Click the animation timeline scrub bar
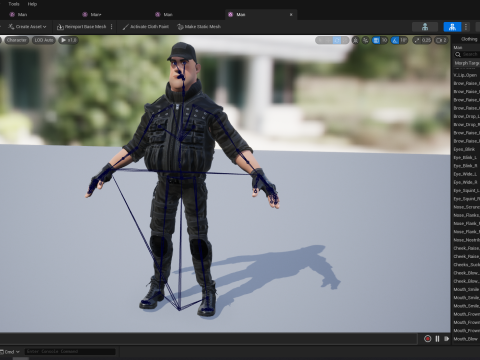This screenshot has height=360, width=480. click(x=209, y=339)
